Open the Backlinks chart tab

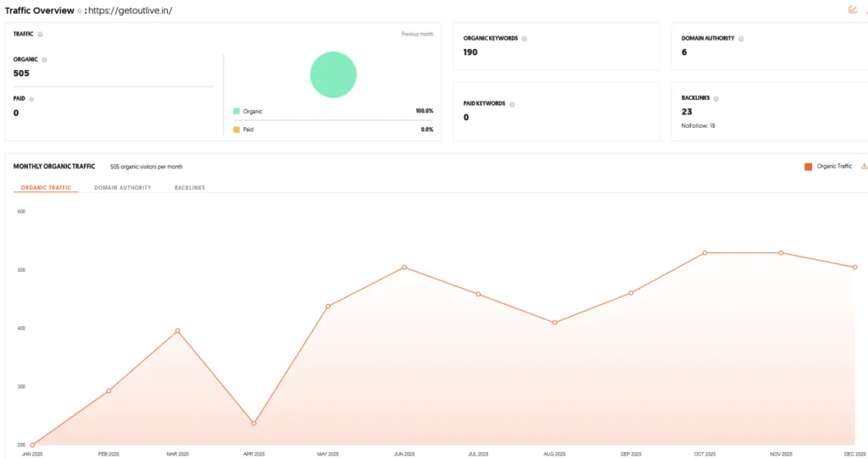coord(189,187)
